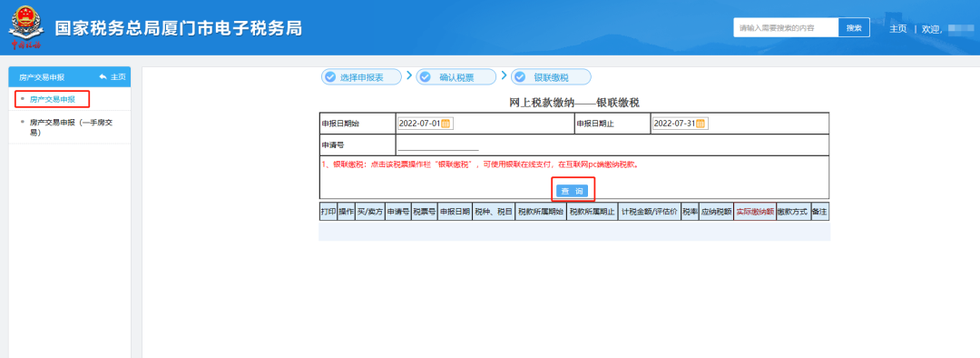
Task: Open calendar icon for 申报日期止
Action: pyautogui.click(x=701, y=124)
